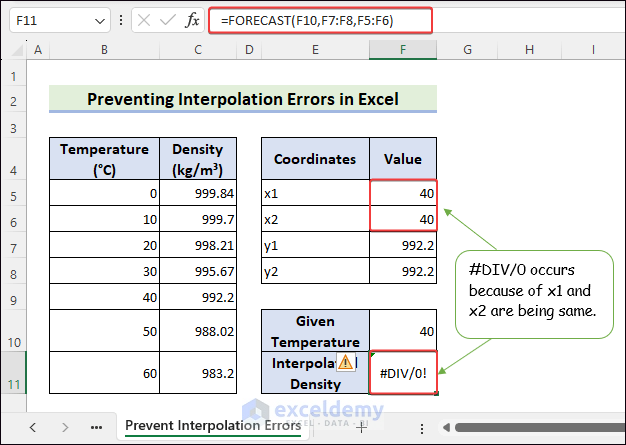626x445 pixels.
Task: Select the #DIV/0! error cell
Action: tap(403, 373)
